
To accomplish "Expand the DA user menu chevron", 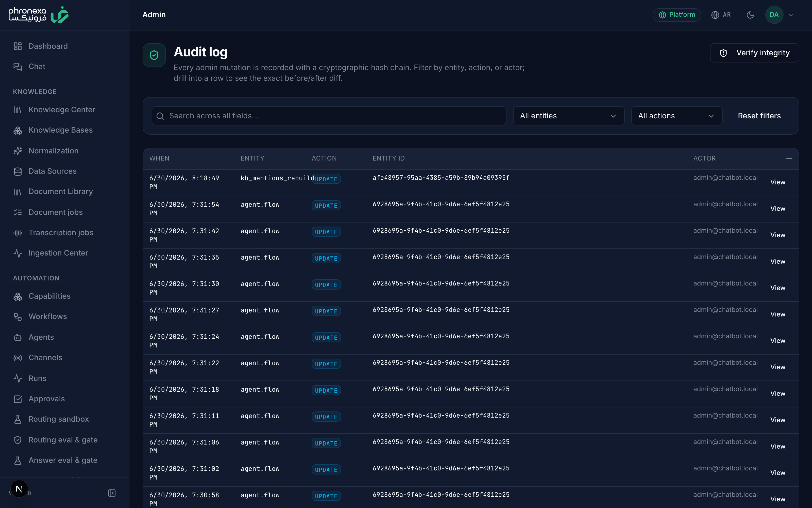I will click(x=791, y=15).
